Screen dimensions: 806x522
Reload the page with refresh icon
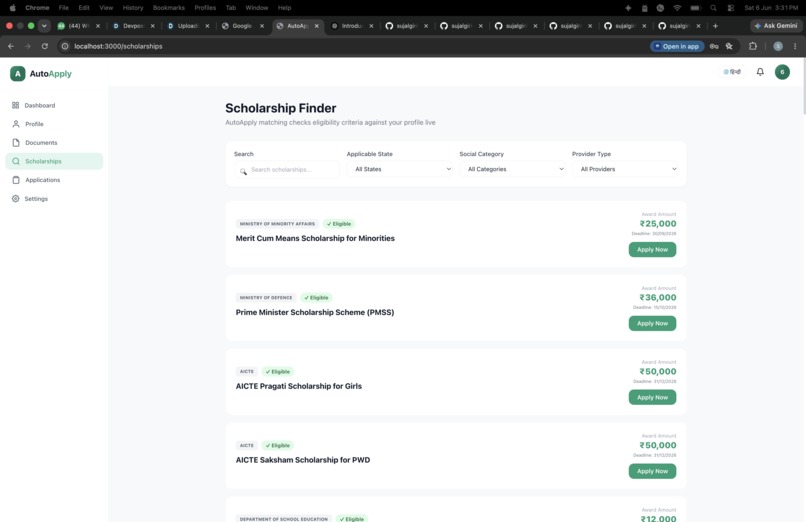click(x=45, y=46)
